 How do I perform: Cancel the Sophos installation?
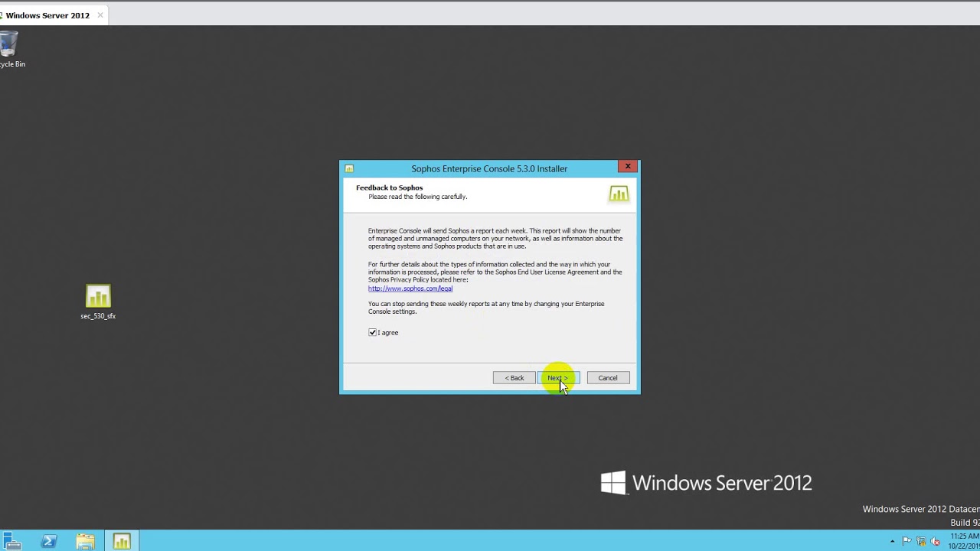tap(608, 378)
